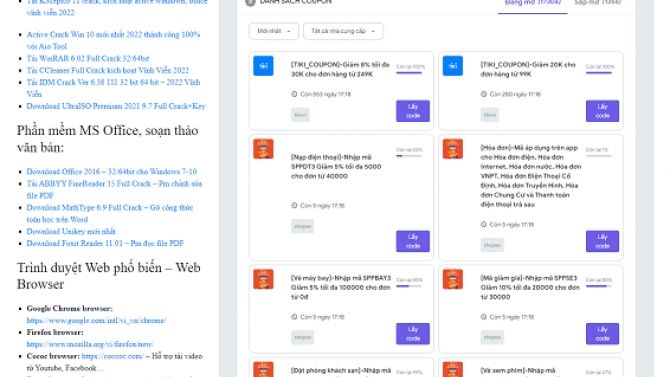Viewport: 670px width, 377px height.
Task: Click the progress bar on the SPPSE3 coupon
Action: pos(599,286)
